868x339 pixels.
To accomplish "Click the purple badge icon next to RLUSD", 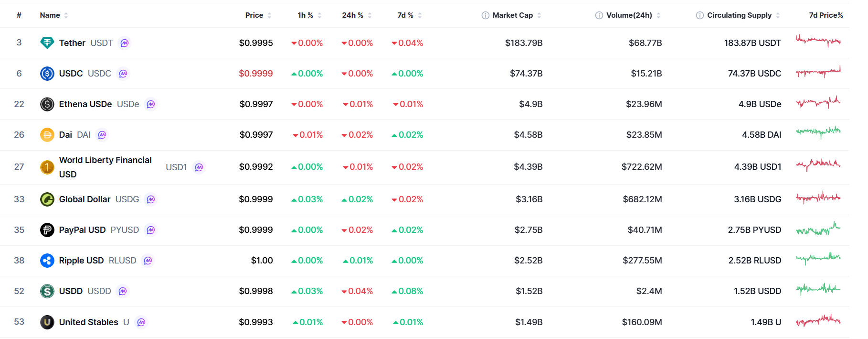I will coord(148,261).
